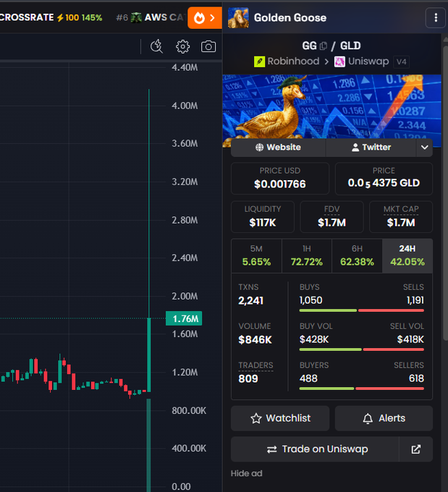
Task: Open the trending flame button
Action: [205, 18]
